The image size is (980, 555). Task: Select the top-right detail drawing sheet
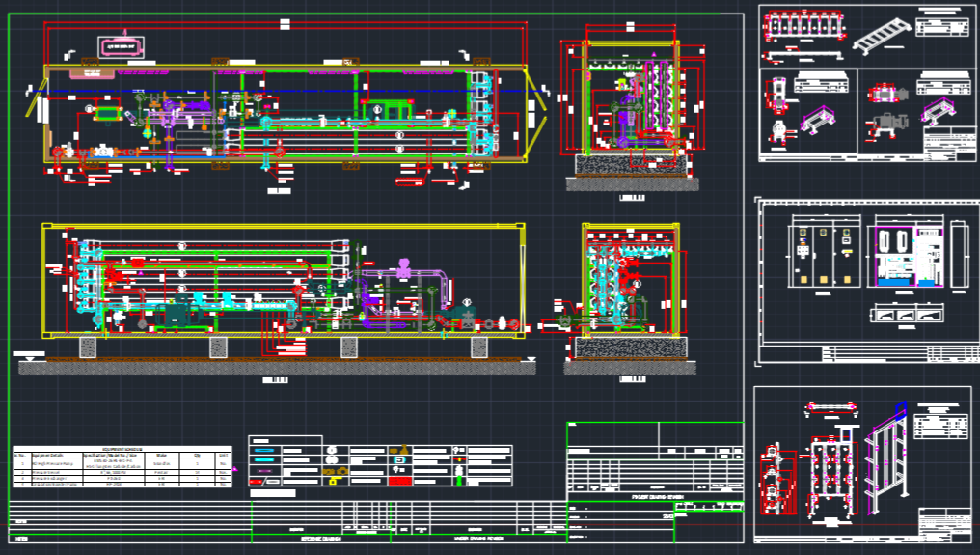(866, 83)
